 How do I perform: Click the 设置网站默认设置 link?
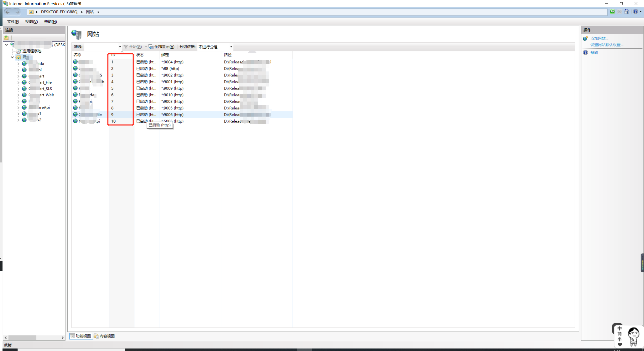click(606, 44)
